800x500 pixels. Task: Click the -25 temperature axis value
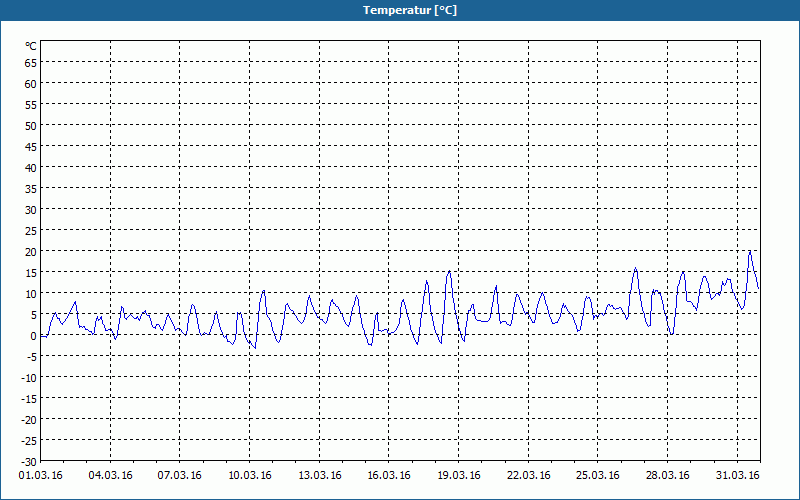coord(29,440)
